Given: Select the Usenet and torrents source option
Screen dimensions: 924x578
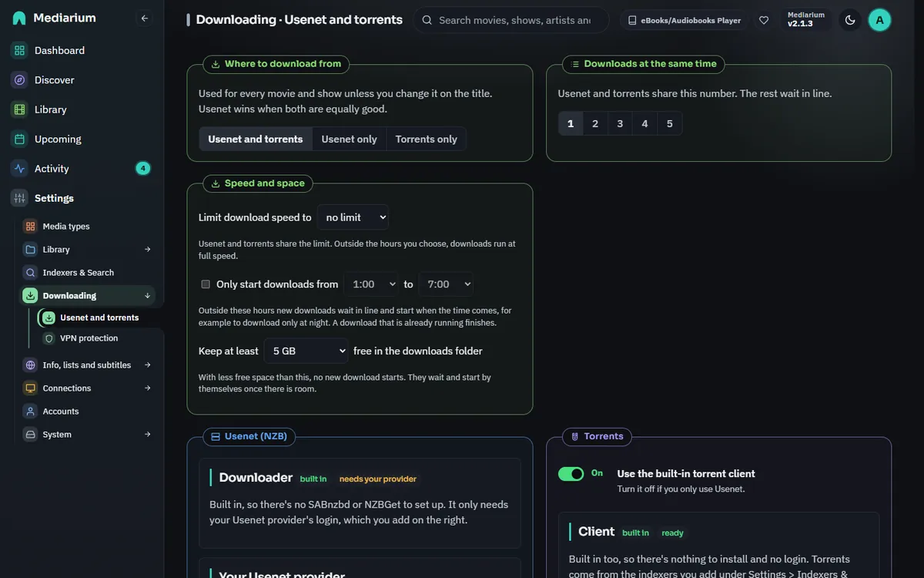Looking at the screenshot, I should [x=256, y=139].
